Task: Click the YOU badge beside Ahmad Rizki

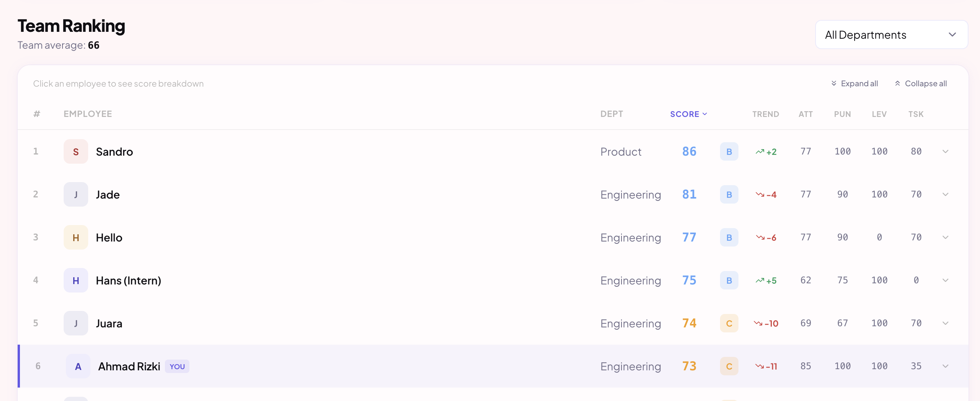Action: (177, 366)
